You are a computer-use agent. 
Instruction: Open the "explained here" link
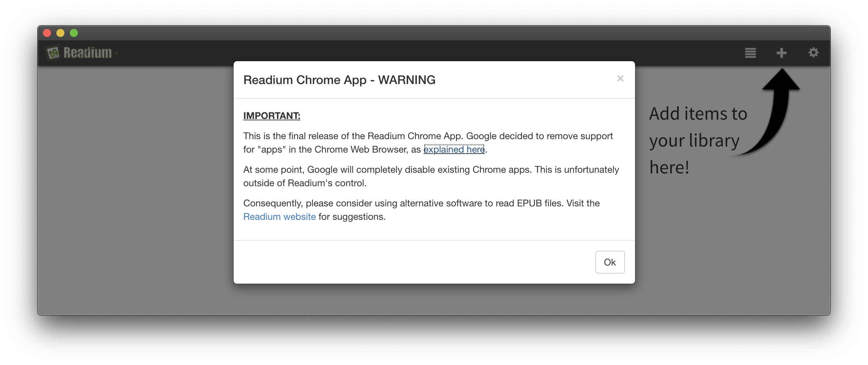point(454,149)
